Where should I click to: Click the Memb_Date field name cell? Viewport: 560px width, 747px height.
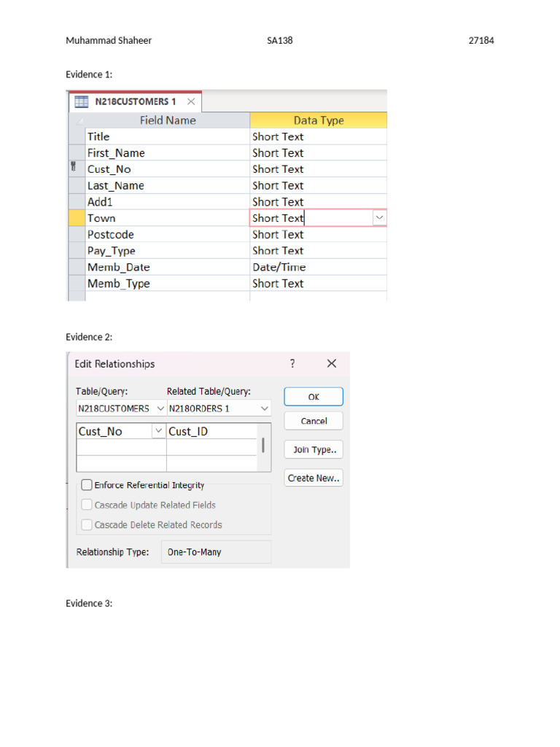[x=168, y=267]
